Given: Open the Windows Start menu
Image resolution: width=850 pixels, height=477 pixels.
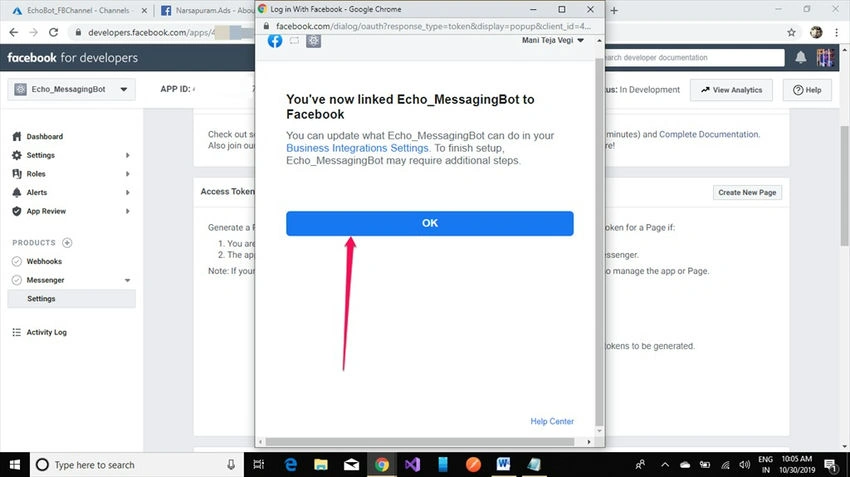Looking at the screenshot, I should [15, 465].
